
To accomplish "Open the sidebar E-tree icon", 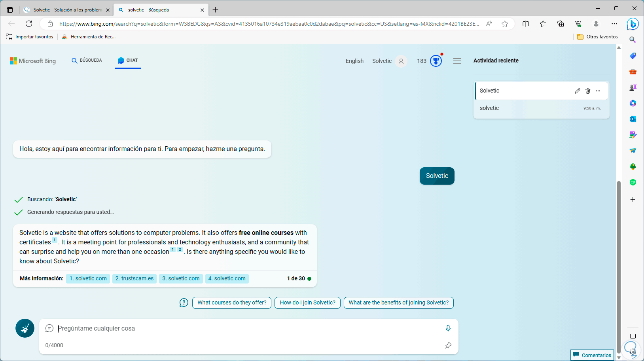I will tap(633, 166).
